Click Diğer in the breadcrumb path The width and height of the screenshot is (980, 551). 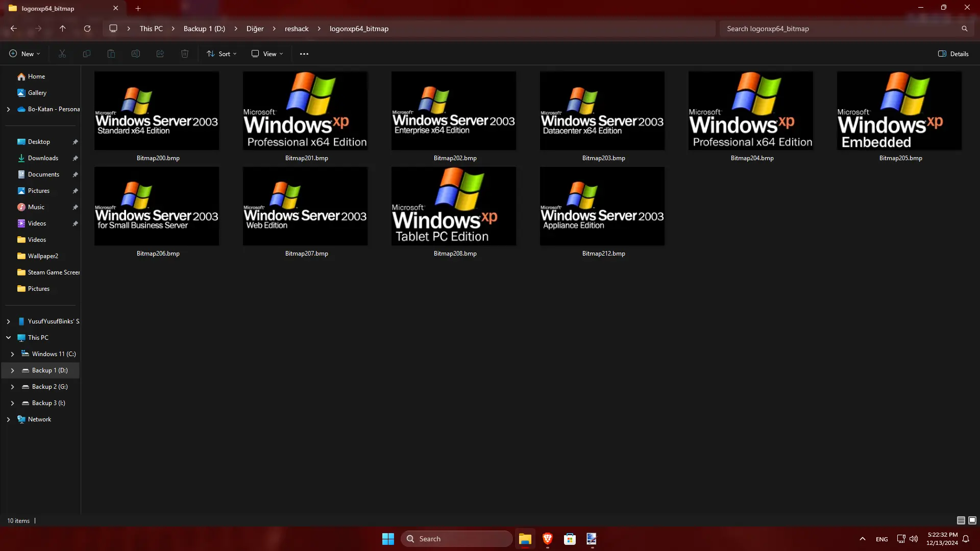(x=255, y=29)
